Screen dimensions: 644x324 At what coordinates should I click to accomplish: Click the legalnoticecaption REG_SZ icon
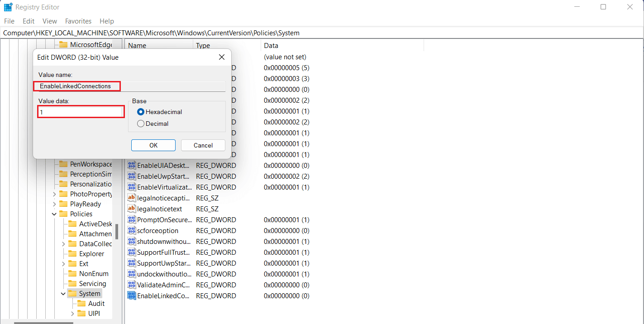point(131,198)
